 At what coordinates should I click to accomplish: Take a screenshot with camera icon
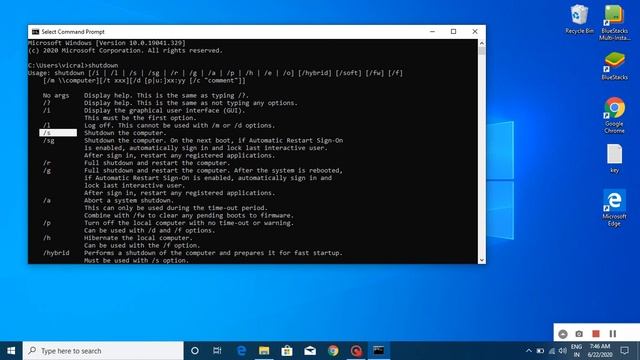(x=579, y=334)
